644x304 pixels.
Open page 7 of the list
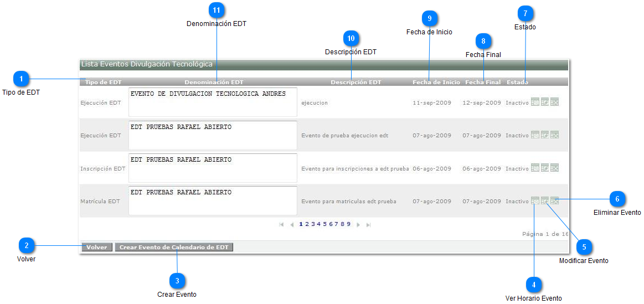[336, 224]
